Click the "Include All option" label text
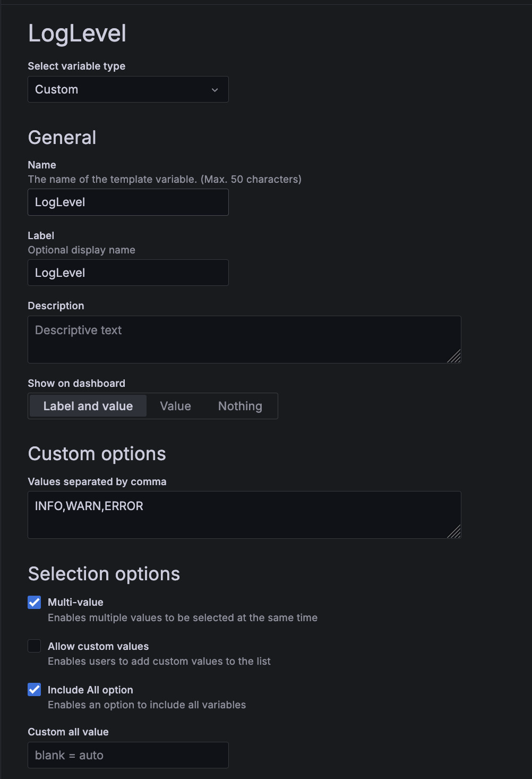Viewport: 532px width, 779px height. click(90, 690)
